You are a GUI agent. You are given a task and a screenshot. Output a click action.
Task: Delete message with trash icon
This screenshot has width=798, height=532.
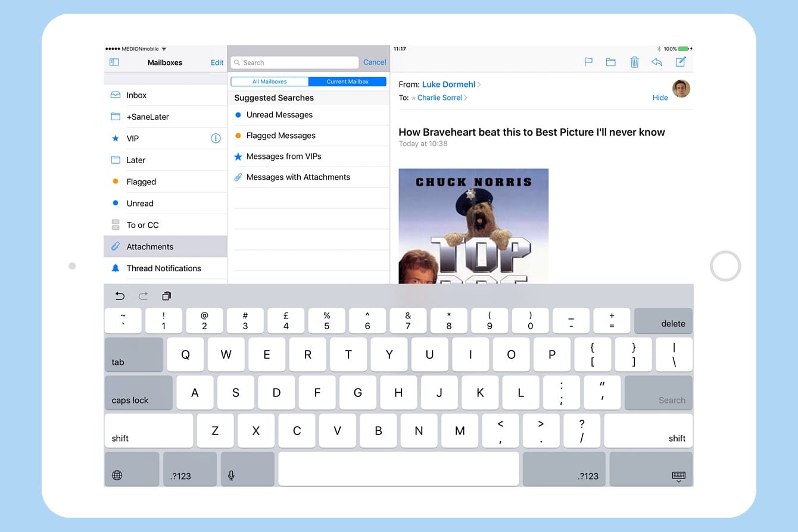pyautogui.click(x=634, y=62)
